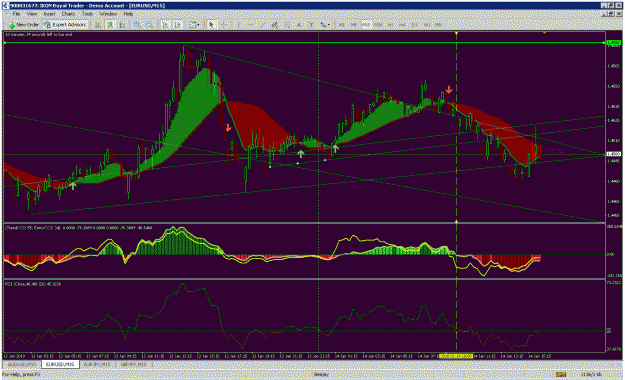Toggle the Expert Advisors button
This screenshot has width=625, height=380.
pos(65,25)
